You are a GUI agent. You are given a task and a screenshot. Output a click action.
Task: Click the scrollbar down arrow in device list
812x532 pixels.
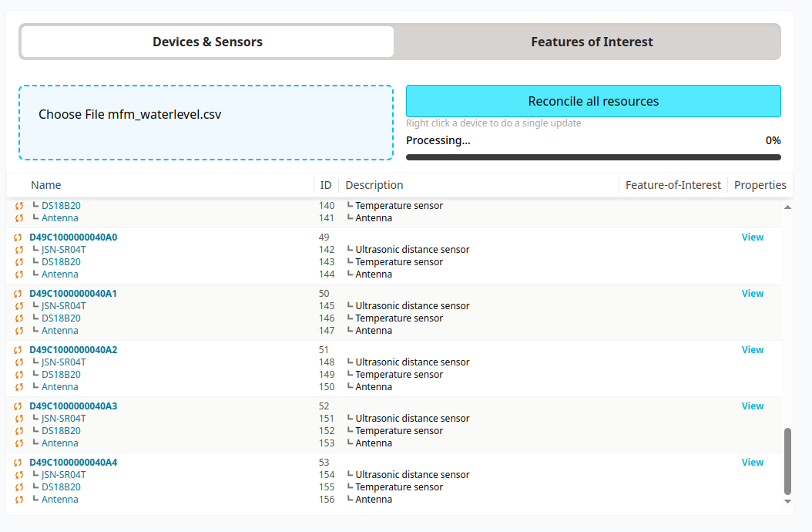pos(787,501)
